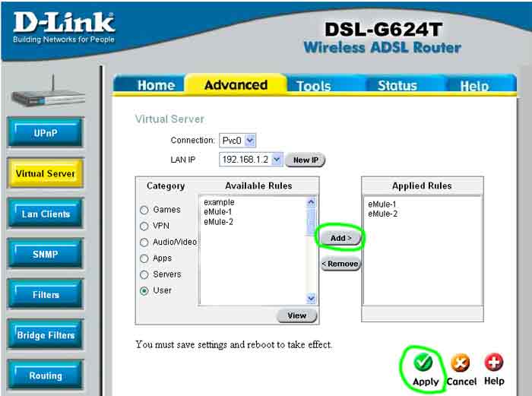
Task: Open the Bridge Filters sidebar page
Action: [46, 334]
